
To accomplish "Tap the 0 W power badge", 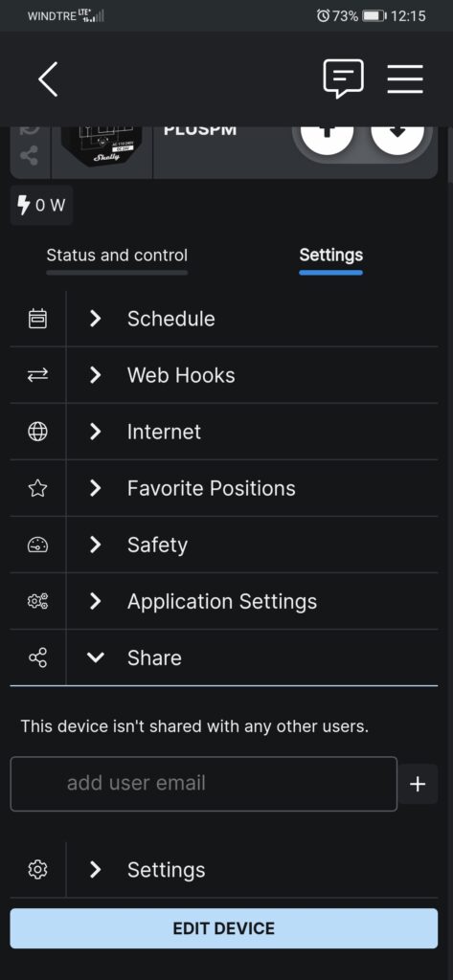I will tap(41, 205).
